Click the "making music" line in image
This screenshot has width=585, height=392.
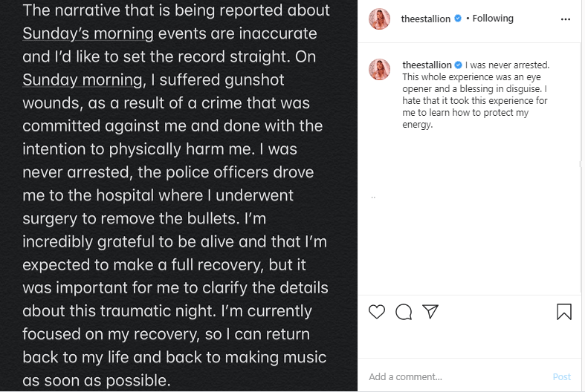[x=175, y=357]
